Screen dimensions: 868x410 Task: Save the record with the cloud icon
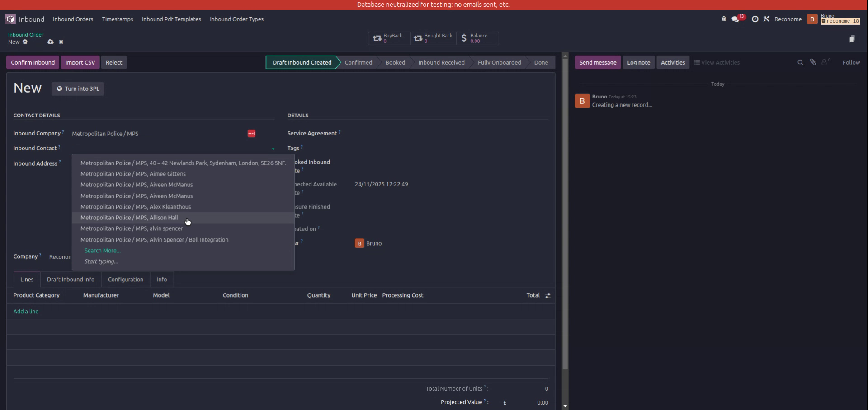[x=51, y=42]
